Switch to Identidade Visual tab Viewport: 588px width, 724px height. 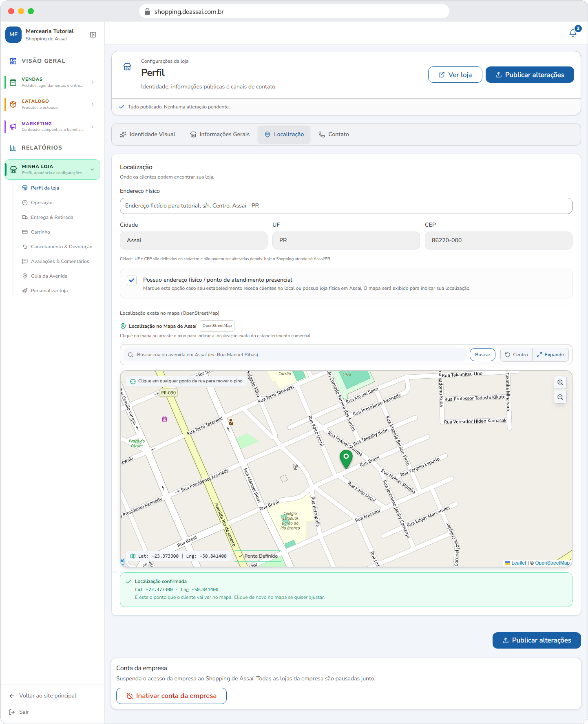point(148,135)
